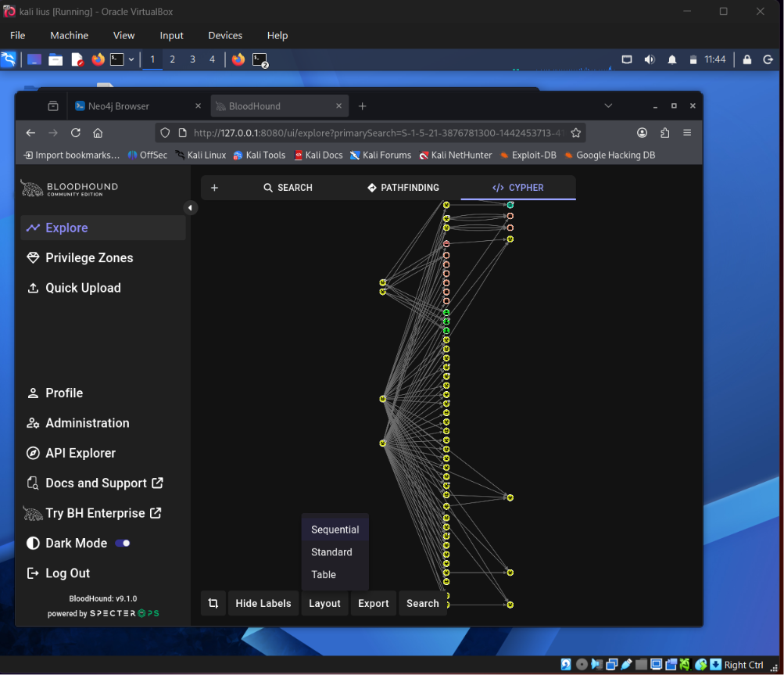
Task: Open list all tabs dropdown chevron
Action: coord(608,106)
